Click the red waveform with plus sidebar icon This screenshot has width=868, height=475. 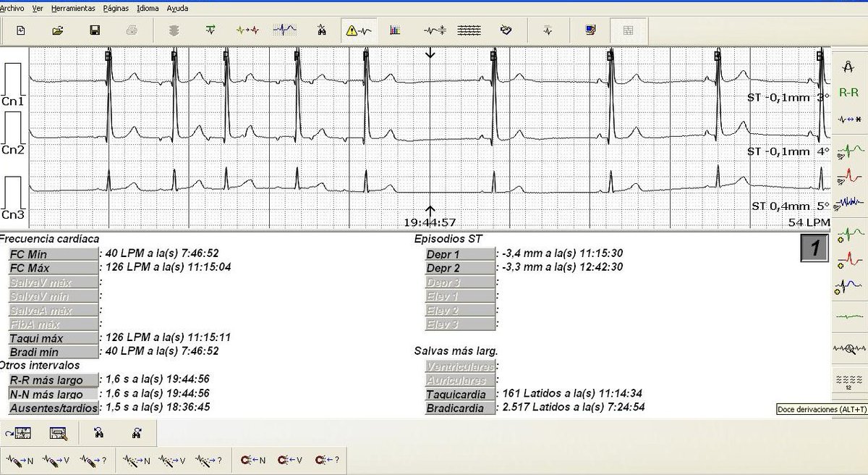[x=848, y=261]
